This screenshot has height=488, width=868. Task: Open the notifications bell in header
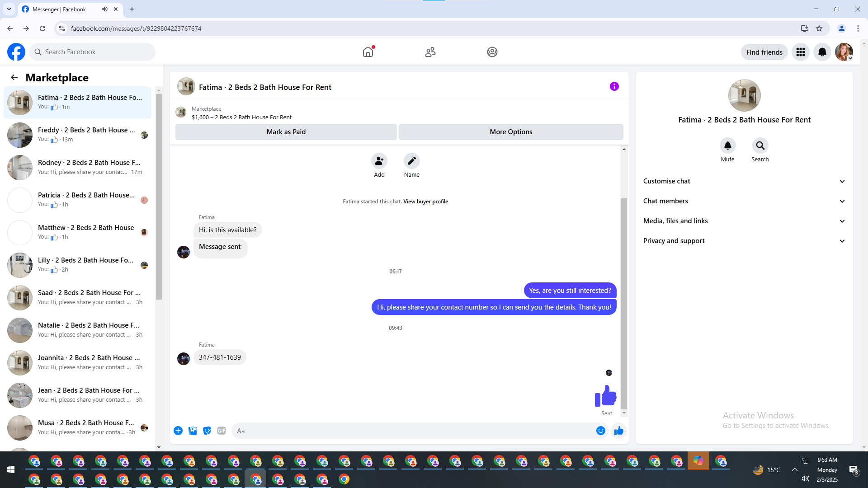tap(822, 52)
